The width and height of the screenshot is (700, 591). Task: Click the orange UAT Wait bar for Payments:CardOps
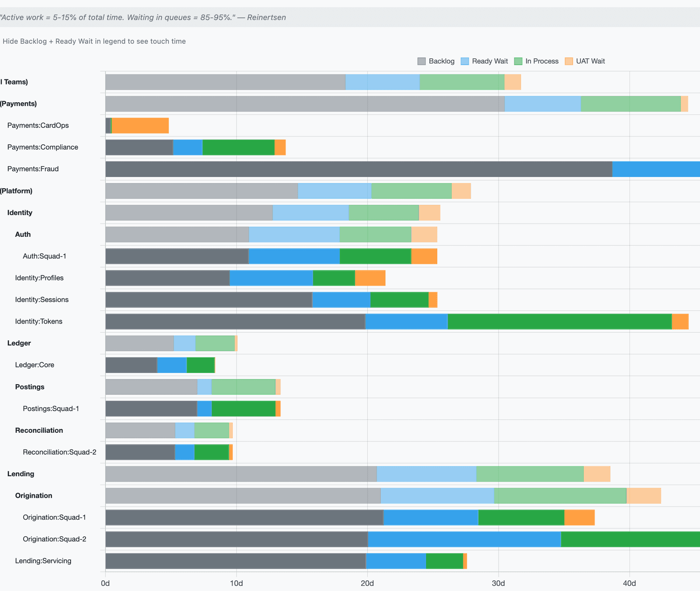(140, 126)
